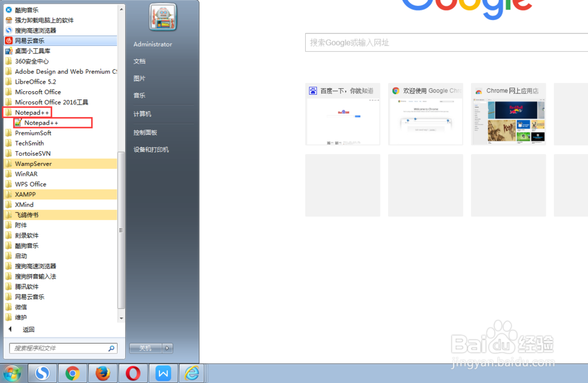The image size is (588, 383).
Task: Expand the WampServer folder
Action: click(x=60, y=164)
